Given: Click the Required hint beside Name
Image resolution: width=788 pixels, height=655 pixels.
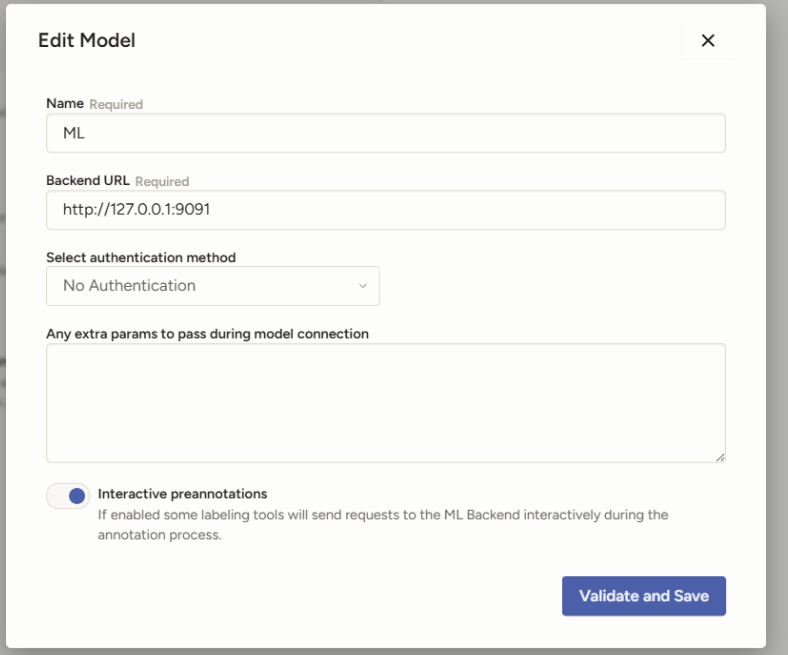Looking at the screenshot, I should point(116,104).
